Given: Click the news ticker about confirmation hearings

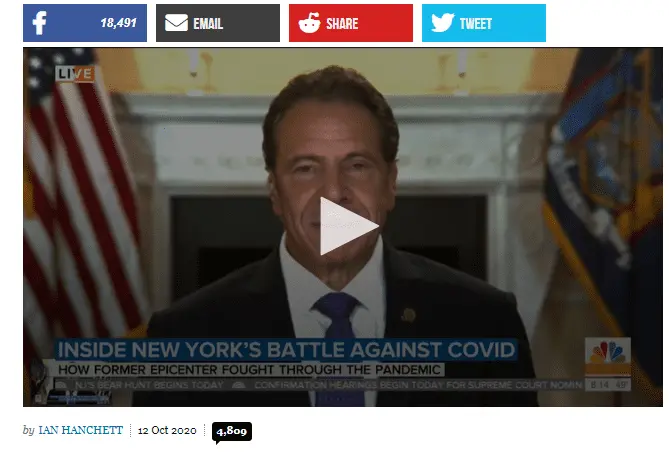Looking at the screenshot, I should click(418, 385).
